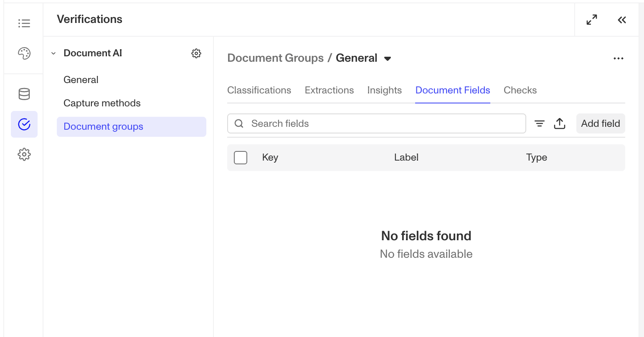Select Capture methods in the sidebar
This screenshot has width=644, height=337.
point(102,103)
